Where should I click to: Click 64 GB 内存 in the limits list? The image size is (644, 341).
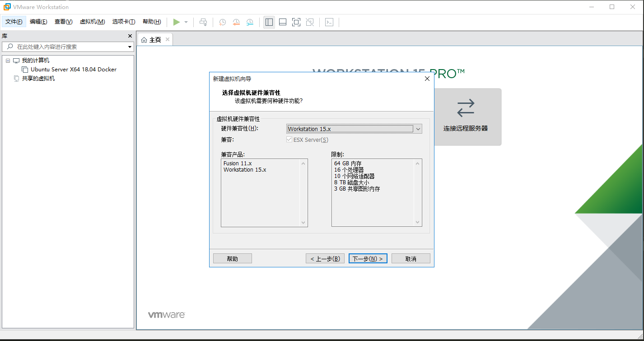click(348, 163)
